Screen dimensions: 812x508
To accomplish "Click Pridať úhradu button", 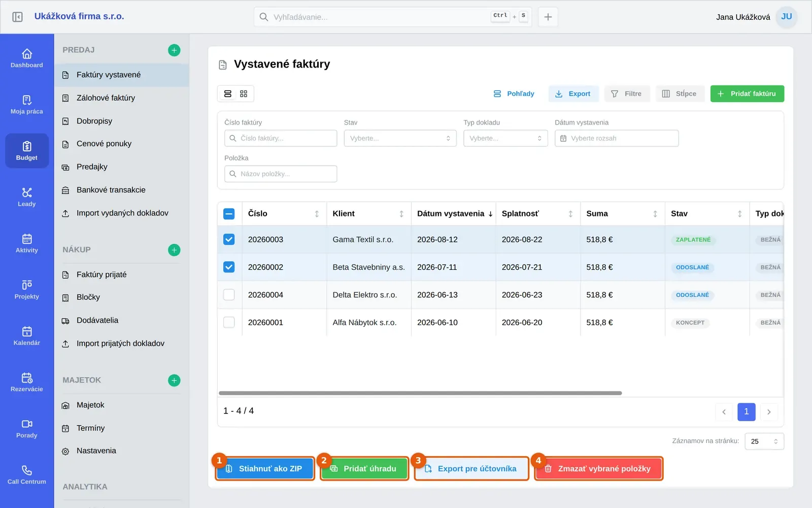I will [364, 468].
